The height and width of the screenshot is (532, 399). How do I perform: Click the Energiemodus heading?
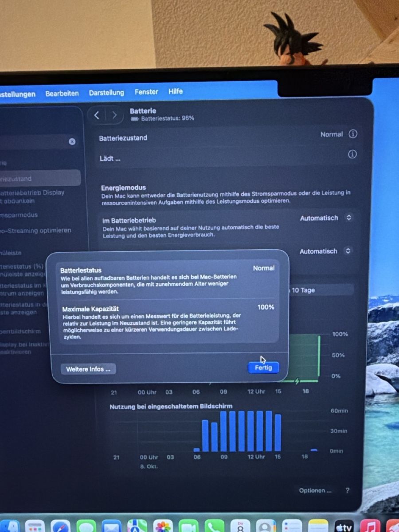(x=123, y=188)
